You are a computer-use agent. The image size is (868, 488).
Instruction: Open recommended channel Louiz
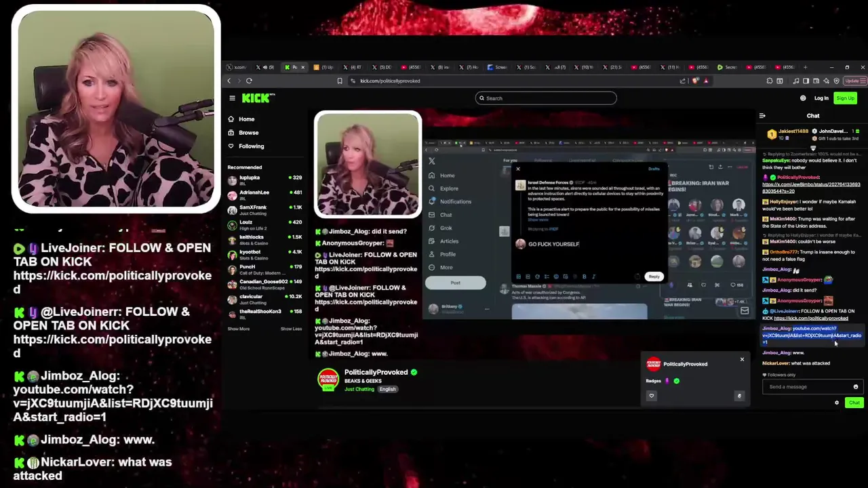[264, 224]
